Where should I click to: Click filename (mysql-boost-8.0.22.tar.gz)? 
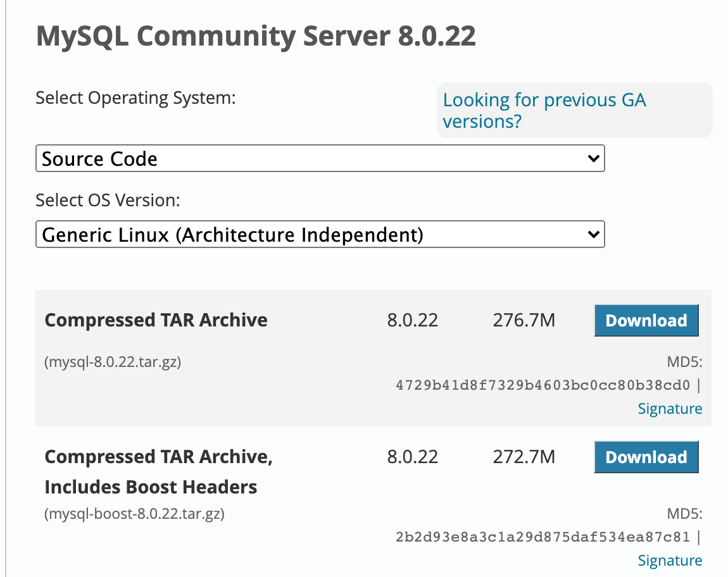pos(135,514)
